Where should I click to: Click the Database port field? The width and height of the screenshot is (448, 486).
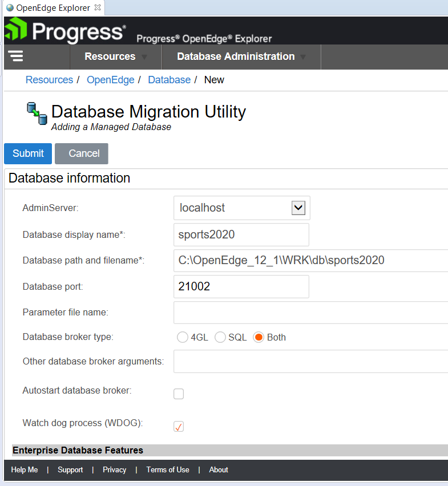tap(241, 286)
